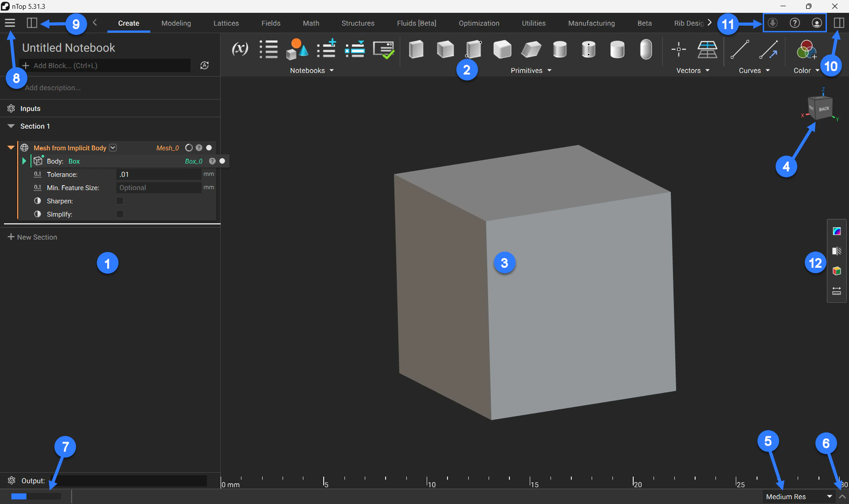Click the section cut view icon
Image resolution: width=849 pixels, height=504 pixels.
click(836, 251)
